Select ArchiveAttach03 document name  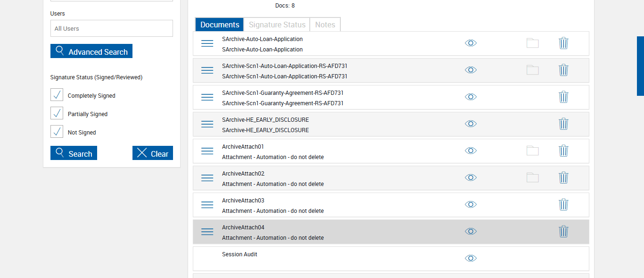click(243, 201)
